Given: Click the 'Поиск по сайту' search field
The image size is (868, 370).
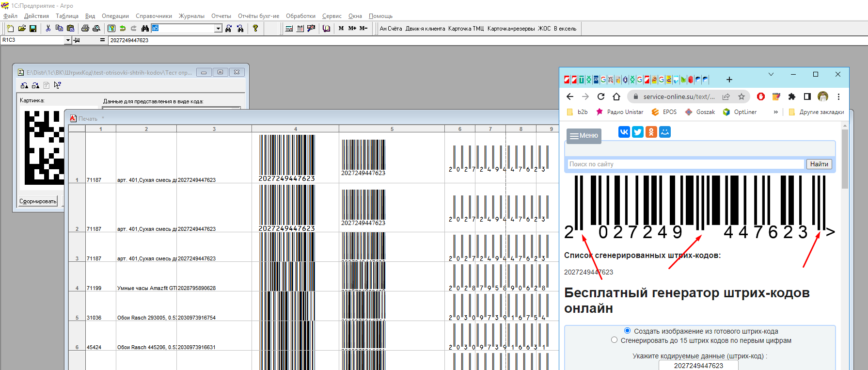Looking at the screenshot, I should click(x=686, y=164).
